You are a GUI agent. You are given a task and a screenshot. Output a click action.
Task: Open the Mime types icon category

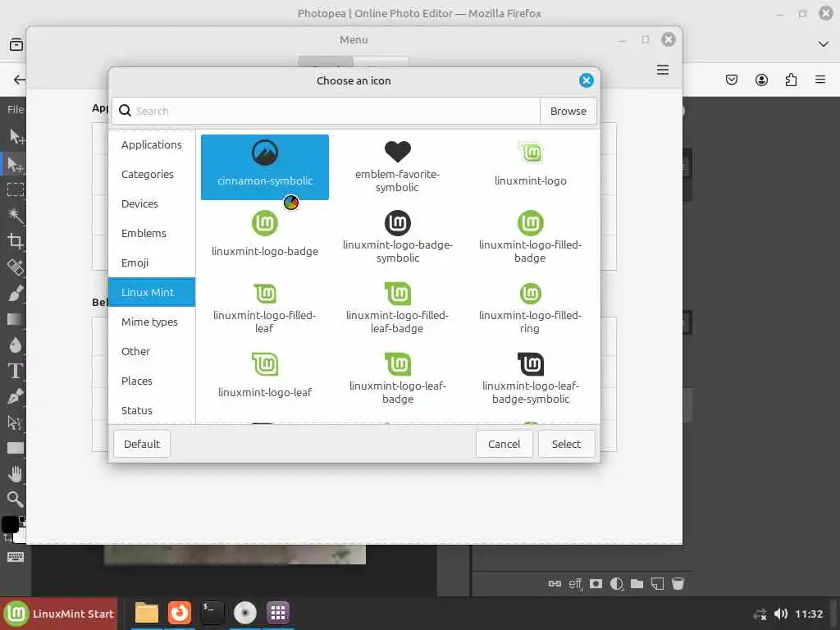point(152,322)
